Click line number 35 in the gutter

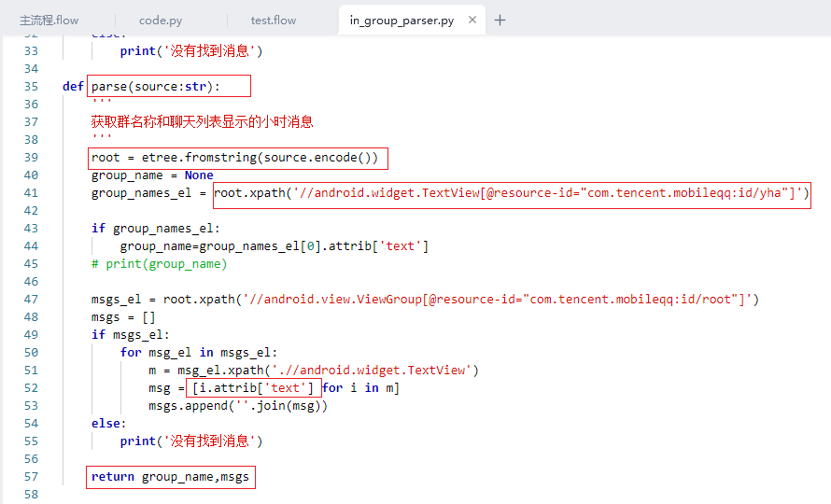coord(31,87)
